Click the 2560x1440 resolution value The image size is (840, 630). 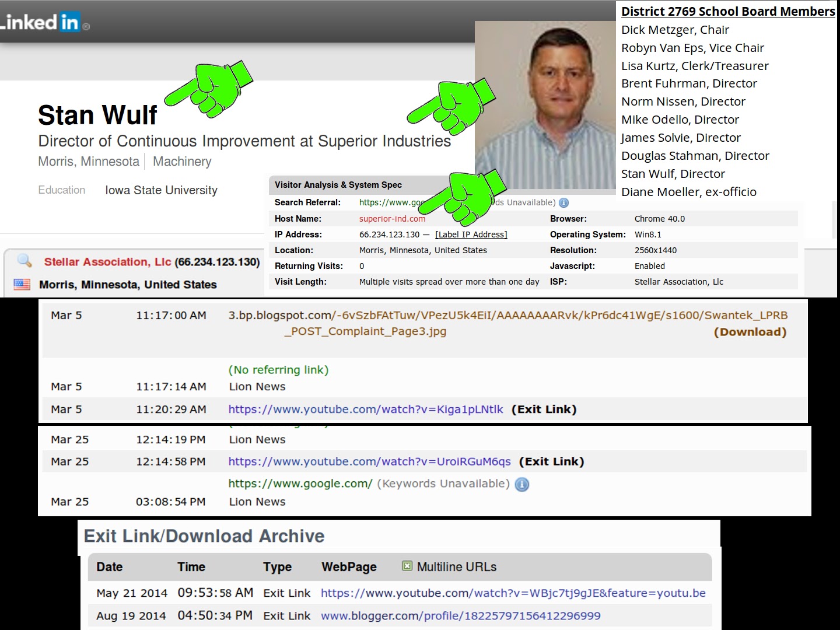coord(656,250)
